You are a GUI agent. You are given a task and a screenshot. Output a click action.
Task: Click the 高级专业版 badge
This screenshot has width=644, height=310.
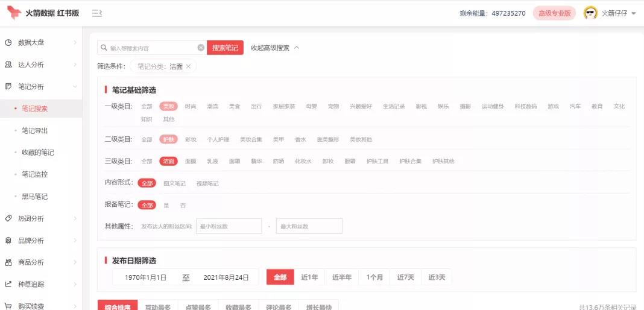pos(555,13)
